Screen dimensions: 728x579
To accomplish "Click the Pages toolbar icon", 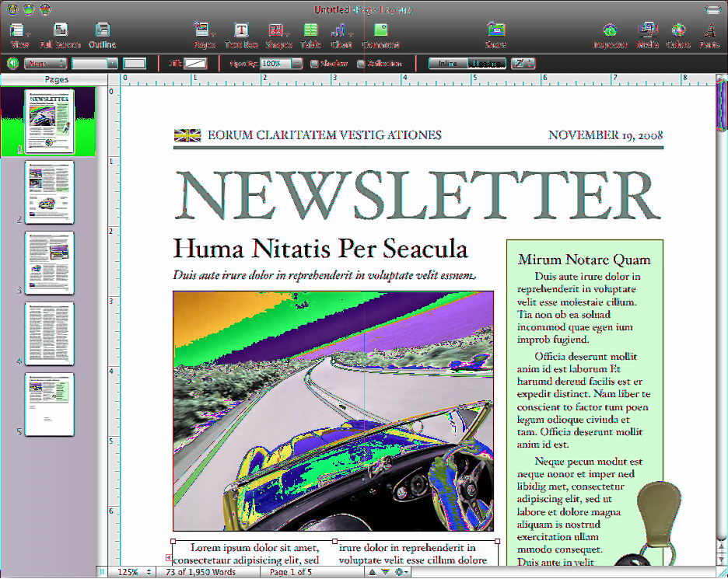I will click(205, 35).
